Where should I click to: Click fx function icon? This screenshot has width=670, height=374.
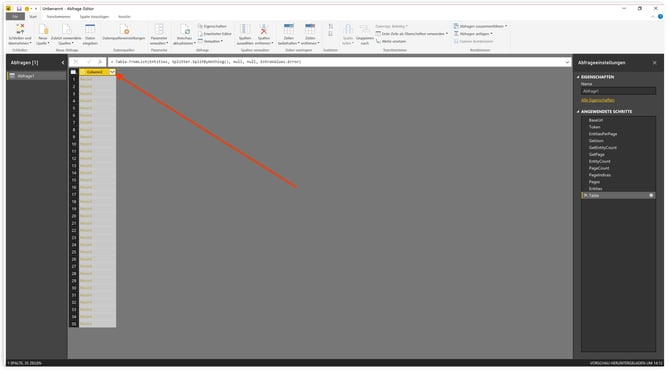click(100, 62)
